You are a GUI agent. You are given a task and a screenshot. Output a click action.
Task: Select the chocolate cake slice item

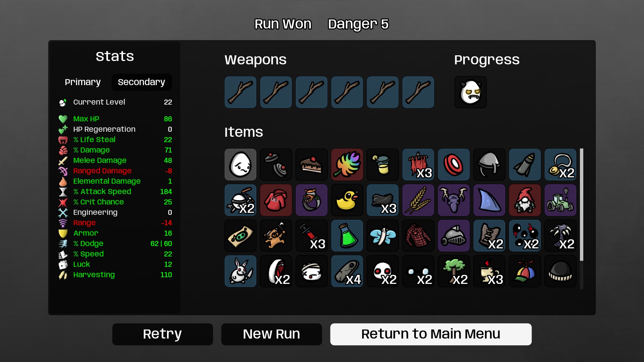311,165
